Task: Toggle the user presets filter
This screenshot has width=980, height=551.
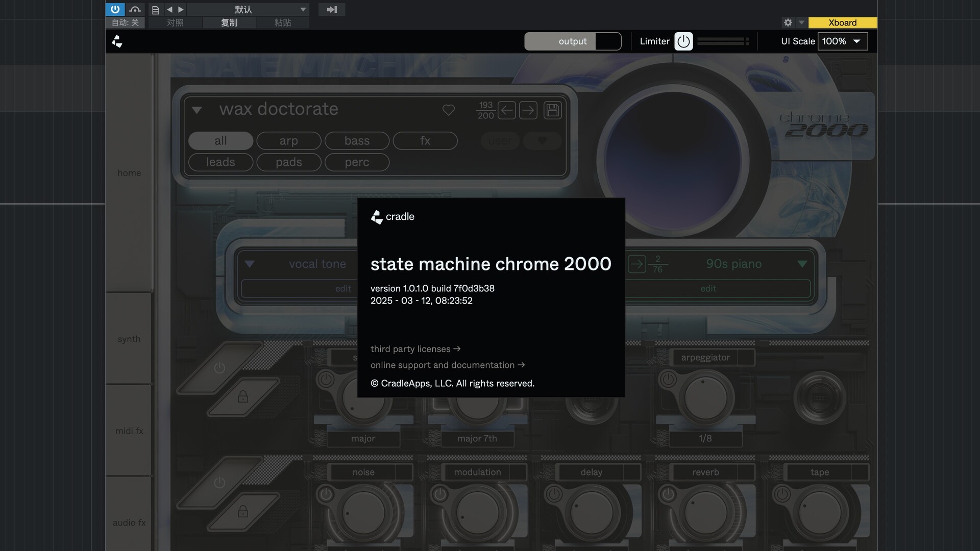Action: 500,141
